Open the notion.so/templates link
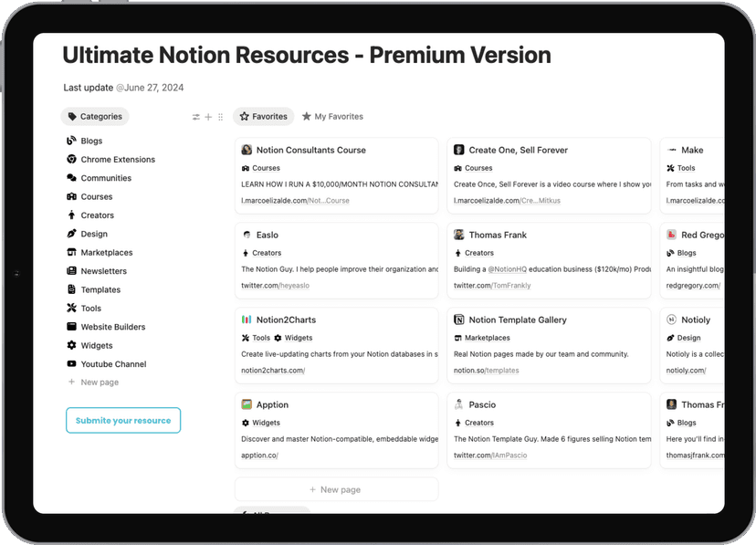 coord(488,370)
